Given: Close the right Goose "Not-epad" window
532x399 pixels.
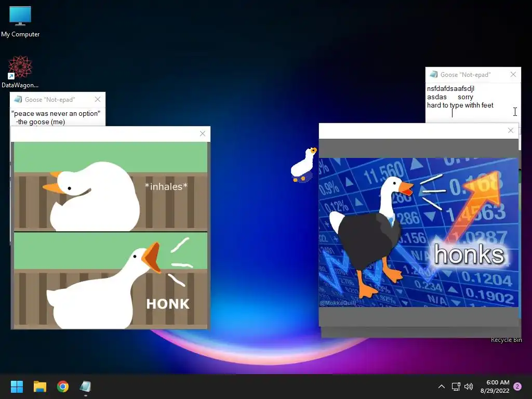Looking at the screenshot, I should 513,74.
